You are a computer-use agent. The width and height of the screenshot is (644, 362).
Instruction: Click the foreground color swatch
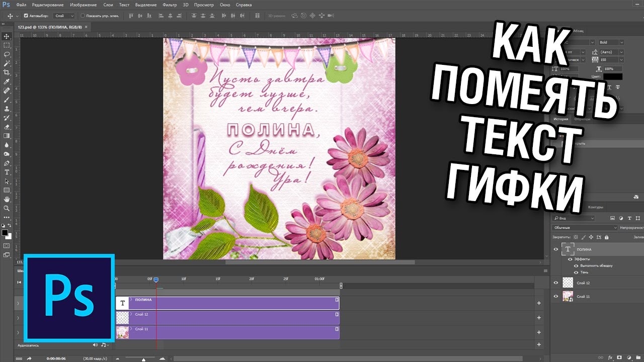point(5,233)
